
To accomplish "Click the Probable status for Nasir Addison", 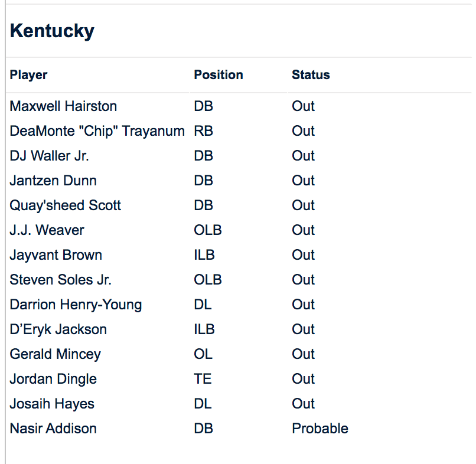I will (x=319, y=429).
